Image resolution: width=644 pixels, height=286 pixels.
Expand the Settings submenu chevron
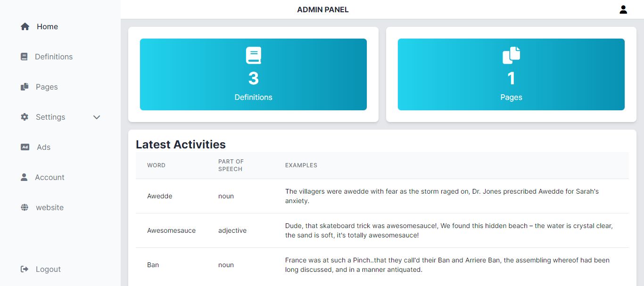pos(97,117)
